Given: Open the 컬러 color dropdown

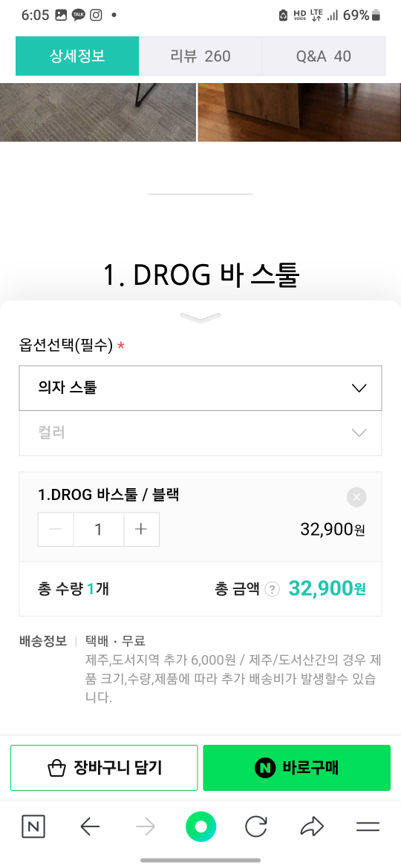Looking at the screenshot, I should pos(200,433).
